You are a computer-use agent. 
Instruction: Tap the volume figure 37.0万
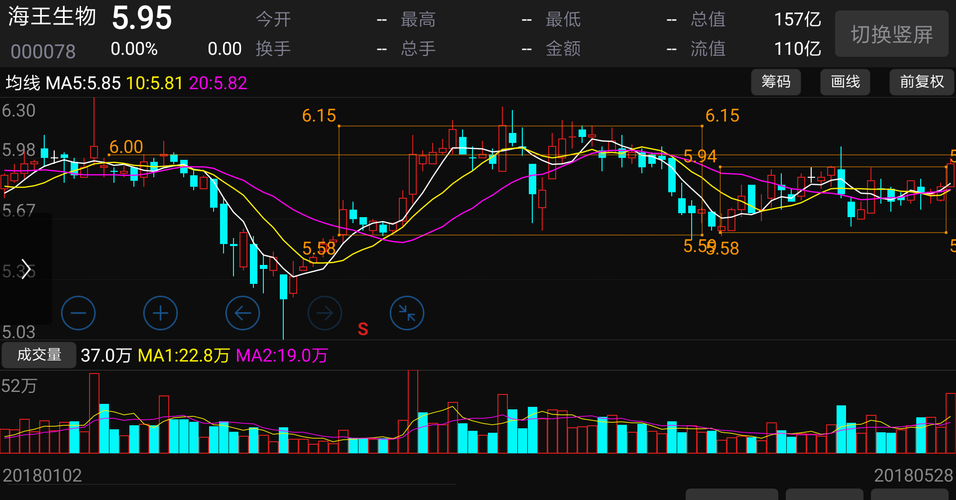[x=106, y=355]
